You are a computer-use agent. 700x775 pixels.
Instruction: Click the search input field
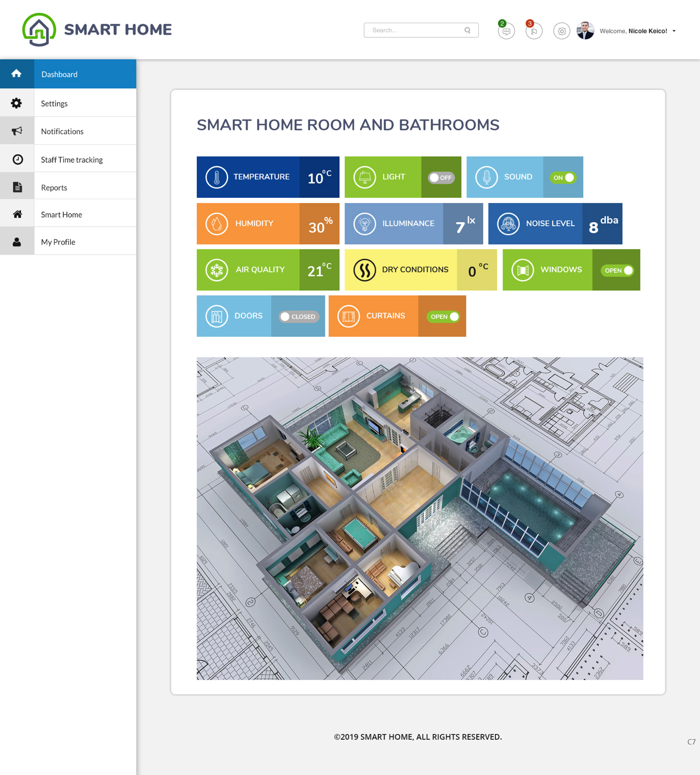pyautogui.click(x=413, y=30)
